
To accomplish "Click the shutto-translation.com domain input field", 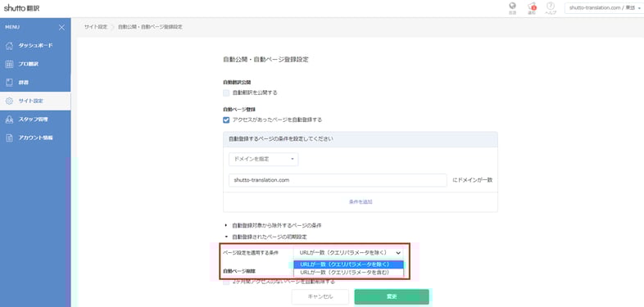I will point(338,180).
